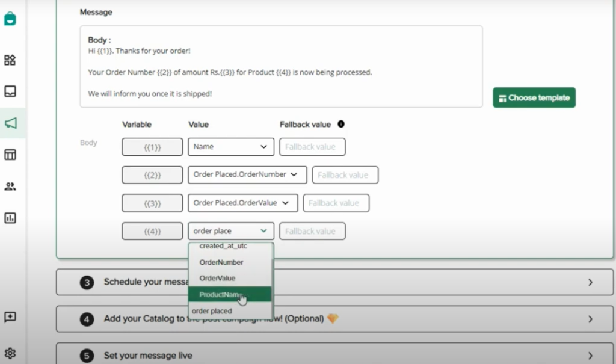Image resolution: width=616 pixels, height=364 pixels.
Task: Open the Name variable dropdown
Action: 231,146
